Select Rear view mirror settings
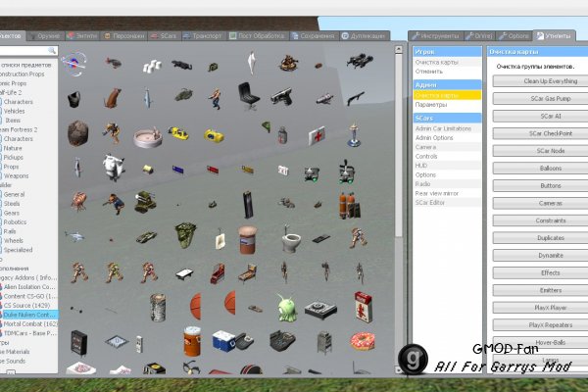Screen dimensions: 588x392 coord(447,193)
